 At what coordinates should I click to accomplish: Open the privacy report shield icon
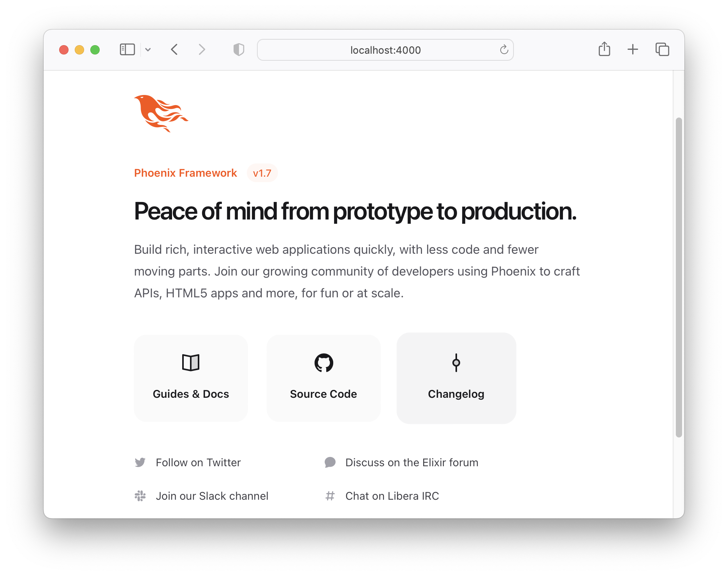239,49
